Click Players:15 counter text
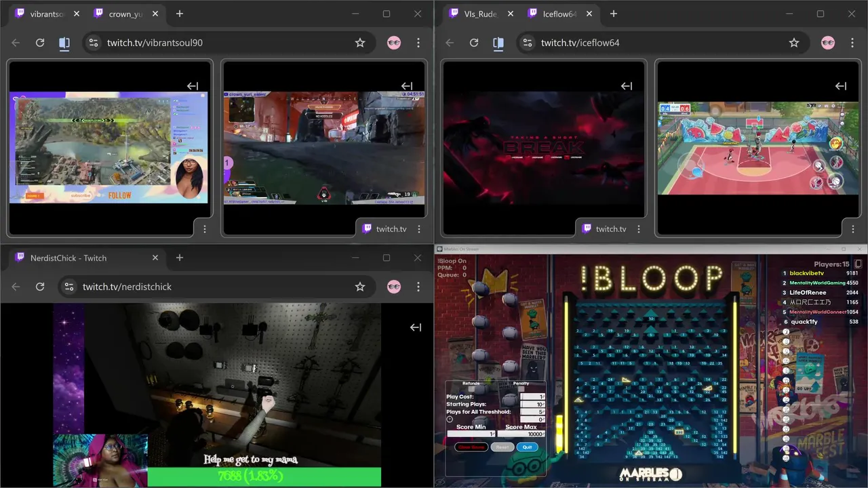 click(831, 264)
